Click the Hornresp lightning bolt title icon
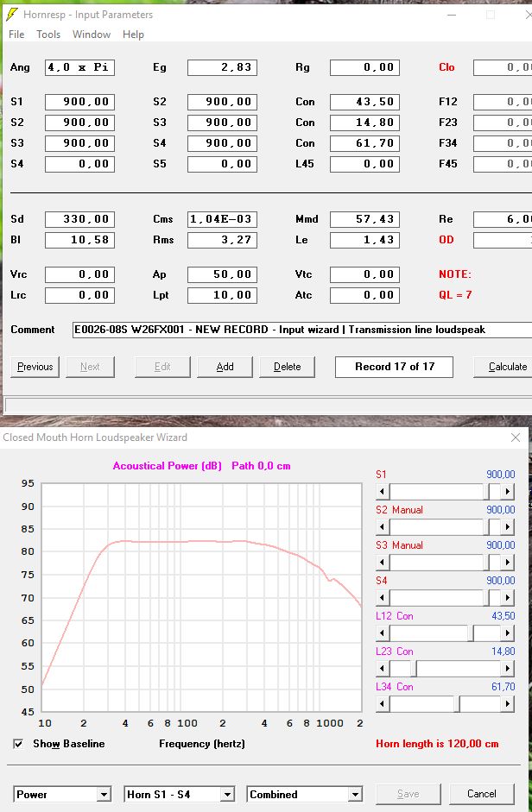The height and width of the screenshot is (812, 532). pos(12,15)
